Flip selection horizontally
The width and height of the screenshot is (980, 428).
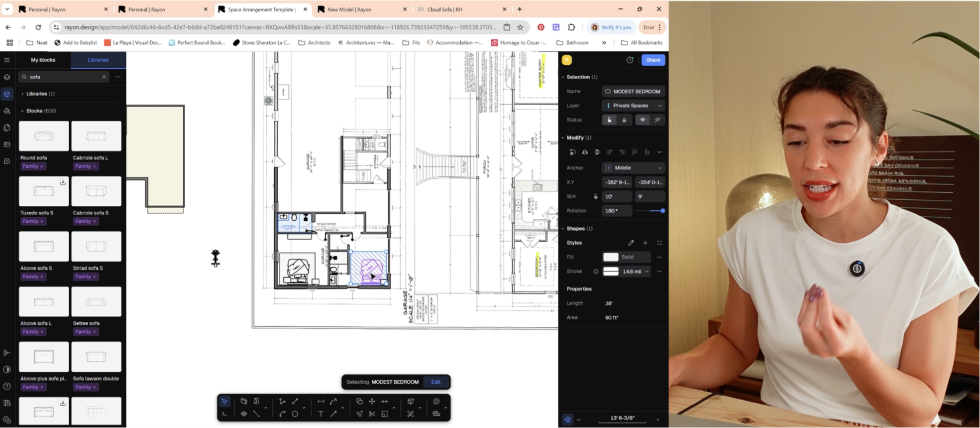pos(585,152)
